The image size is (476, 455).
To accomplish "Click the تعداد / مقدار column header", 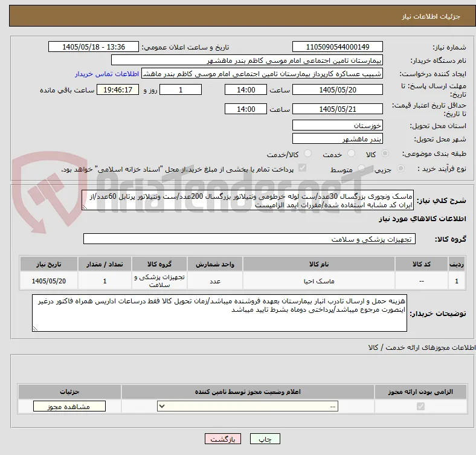I will coord(105,264).
